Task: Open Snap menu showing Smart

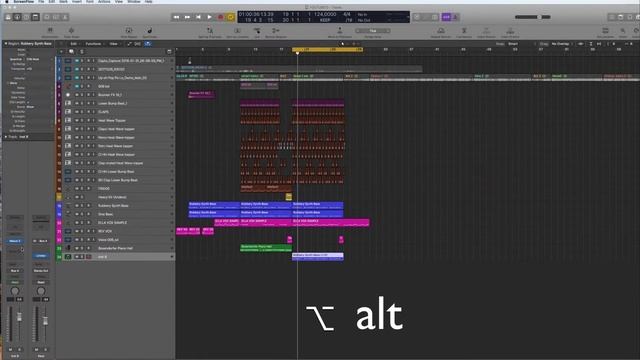Action: point(514,44)
